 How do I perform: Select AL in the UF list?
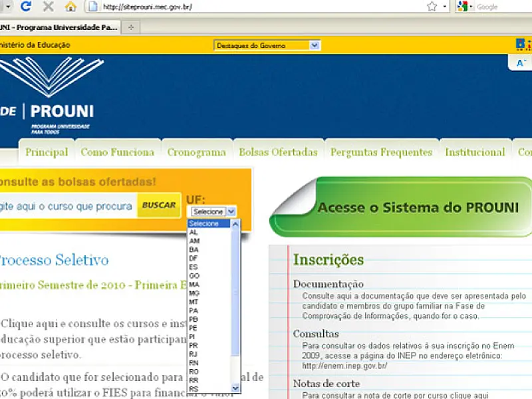click(209, 232)
